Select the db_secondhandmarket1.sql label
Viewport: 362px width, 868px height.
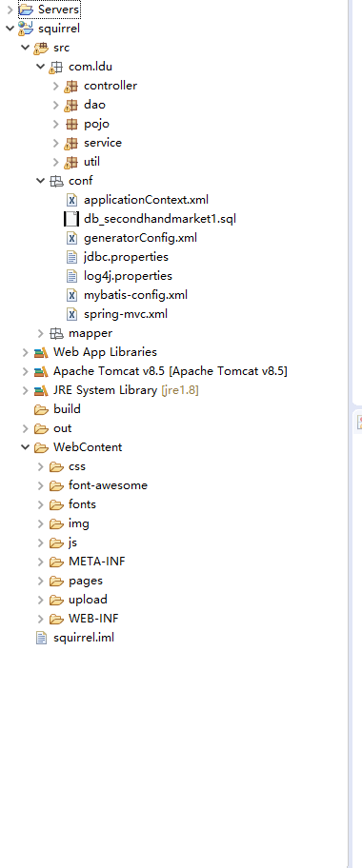coord(160,219)
